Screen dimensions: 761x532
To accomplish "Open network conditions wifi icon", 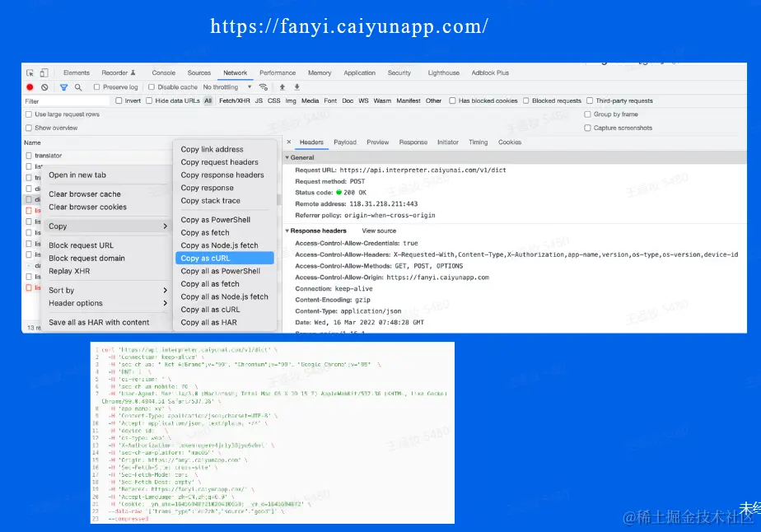I will point(264,87).
